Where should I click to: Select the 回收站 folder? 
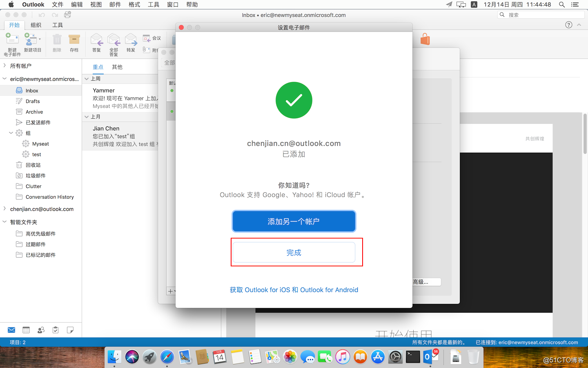click(41, 165)
